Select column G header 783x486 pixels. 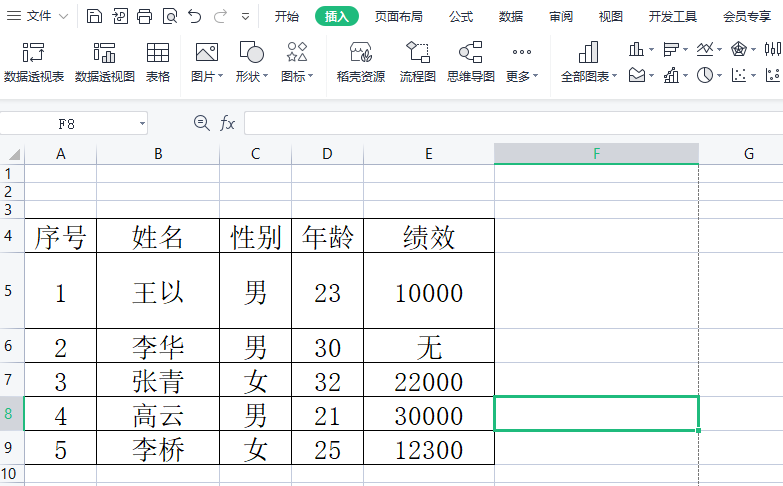748,154
